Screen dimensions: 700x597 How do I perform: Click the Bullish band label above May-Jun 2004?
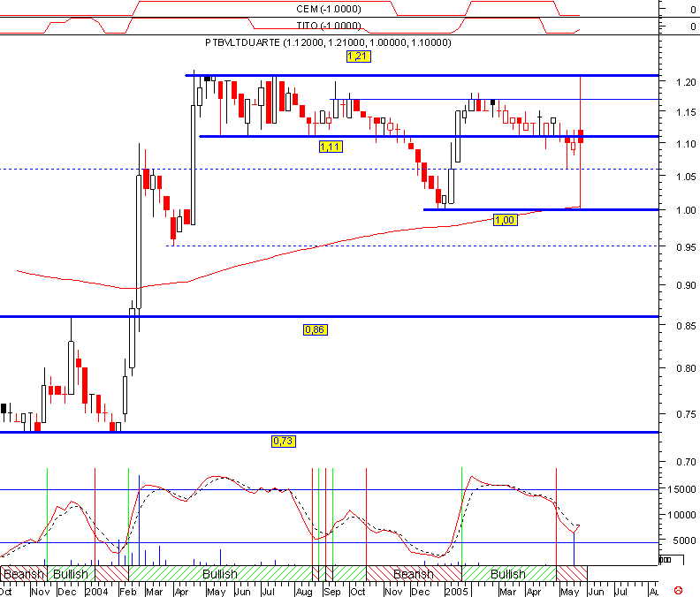(x=220, y=574)
